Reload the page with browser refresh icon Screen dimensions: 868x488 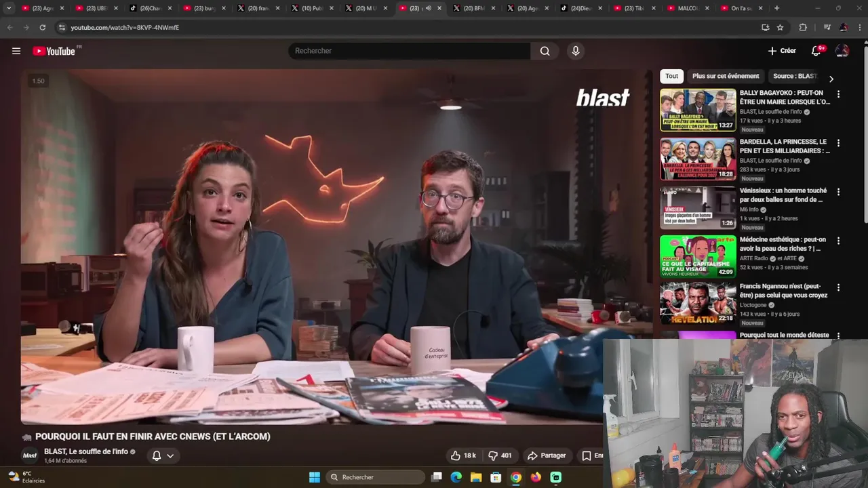[x=42, y=27]
